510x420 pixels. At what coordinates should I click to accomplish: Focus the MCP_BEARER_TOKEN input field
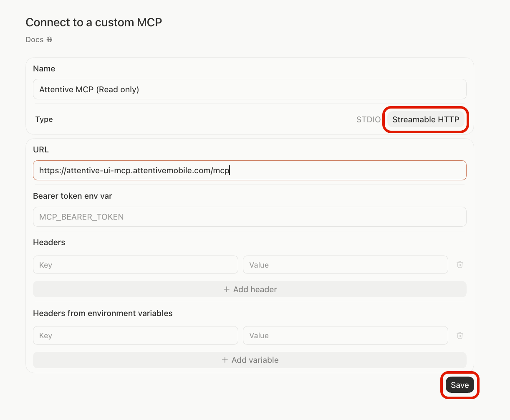click(x=250, y=217)
